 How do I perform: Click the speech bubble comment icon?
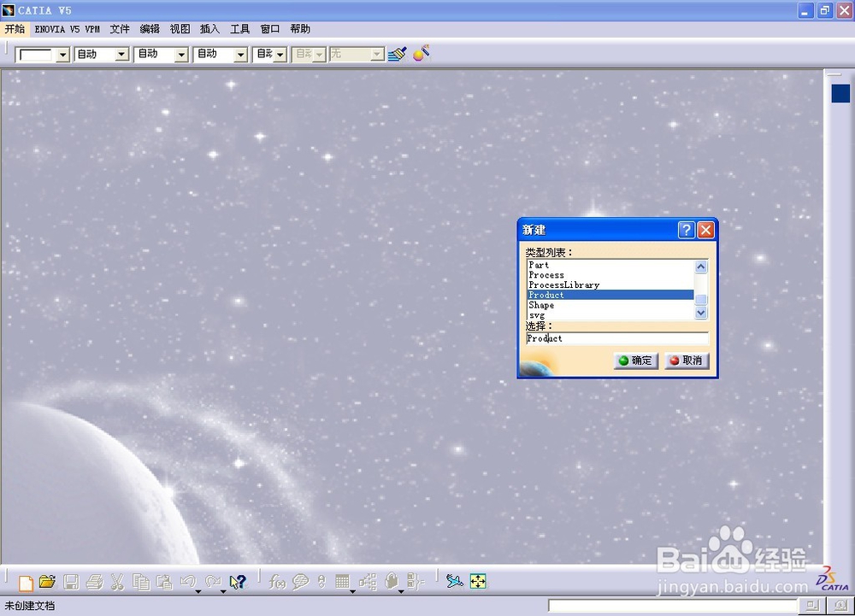tap(300, 582)
